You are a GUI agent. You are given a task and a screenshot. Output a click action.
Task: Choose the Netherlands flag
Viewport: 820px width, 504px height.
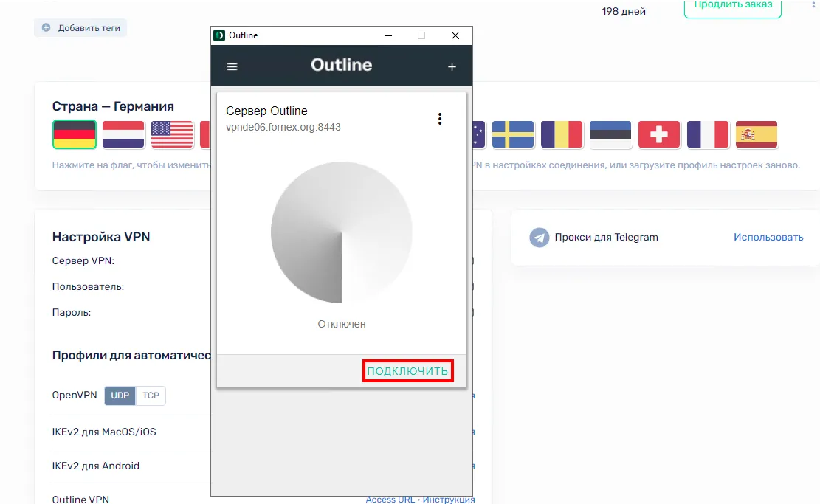[x=123, y=134]
